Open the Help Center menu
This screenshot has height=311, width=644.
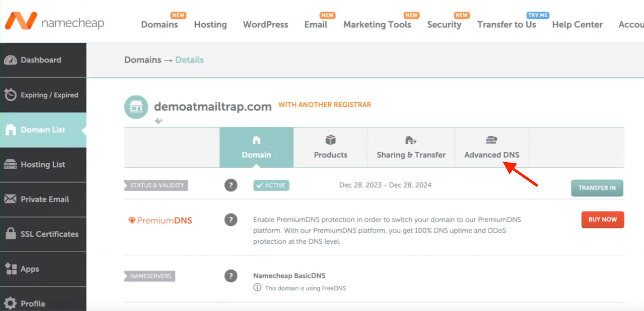click(x=577, y=25)
